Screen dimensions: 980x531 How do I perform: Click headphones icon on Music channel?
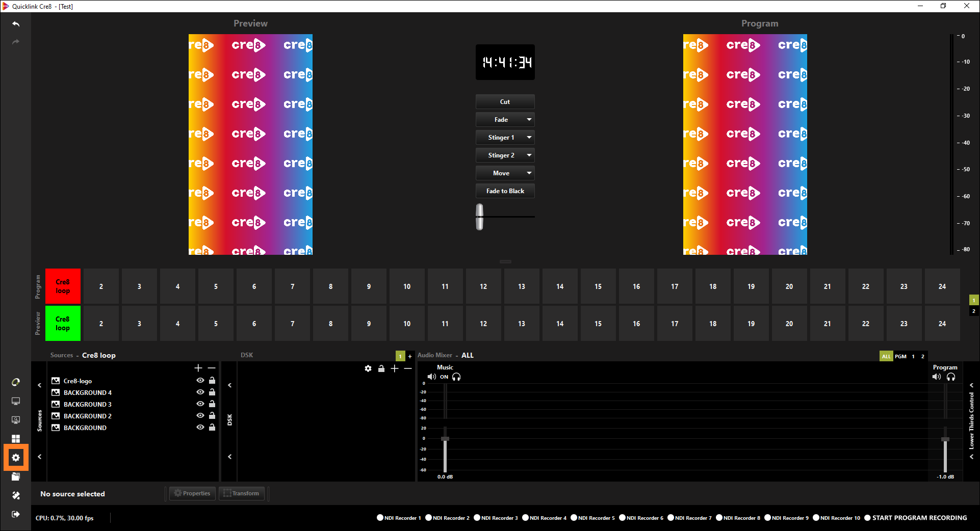point(456,377)
